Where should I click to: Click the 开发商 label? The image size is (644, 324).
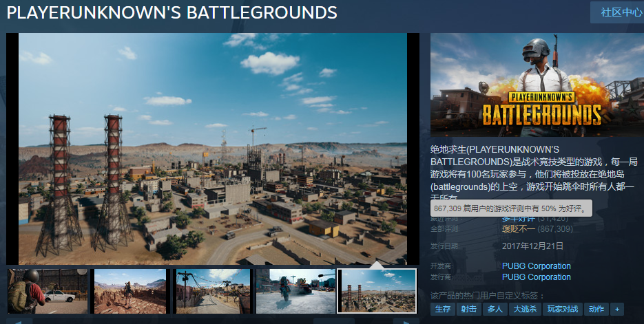[x=441, y=266]
